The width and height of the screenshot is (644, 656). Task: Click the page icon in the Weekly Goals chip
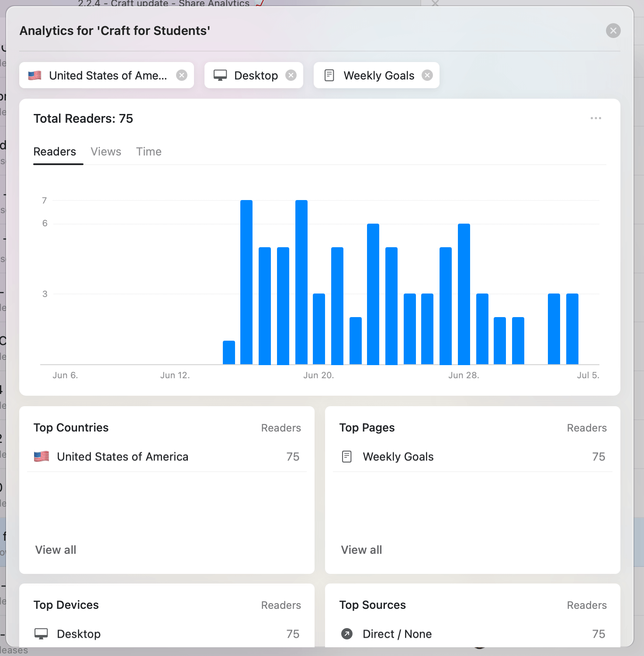329,75
